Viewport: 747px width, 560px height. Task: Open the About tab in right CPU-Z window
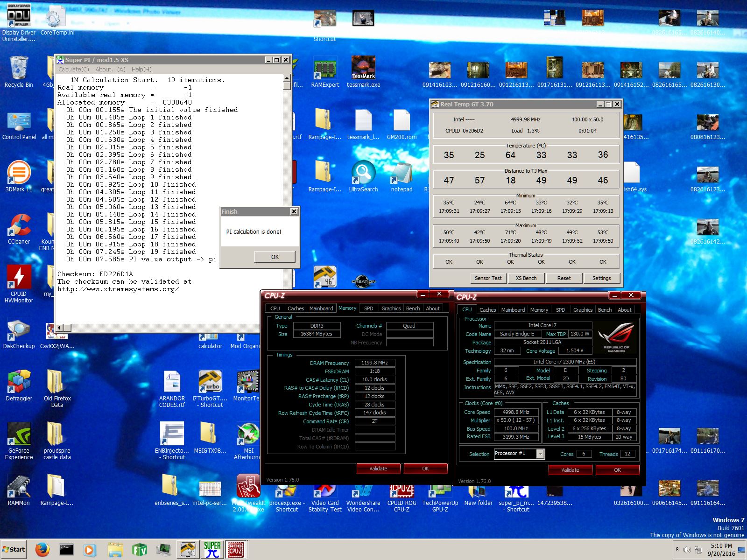[625, 310]
